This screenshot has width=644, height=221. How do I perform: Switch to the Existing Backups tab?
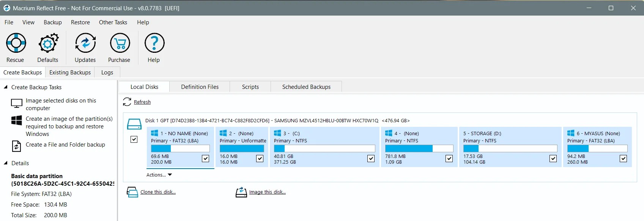pyautogui.click(x=70, y=73)
